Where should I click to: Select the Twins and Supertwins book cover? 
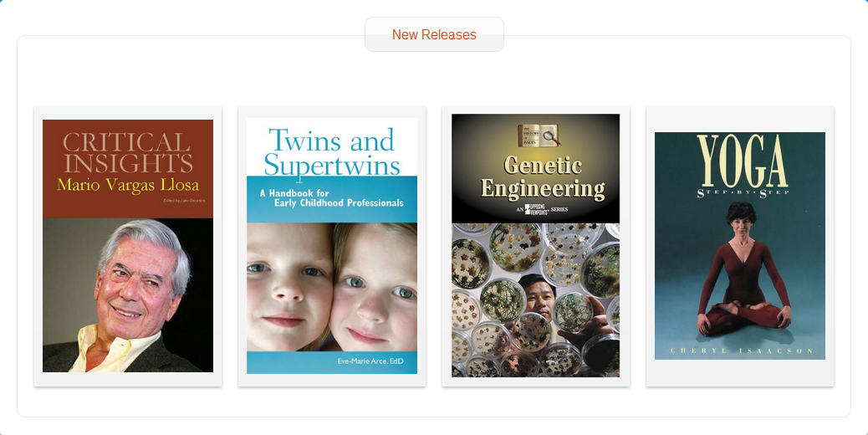coord(332,246)
